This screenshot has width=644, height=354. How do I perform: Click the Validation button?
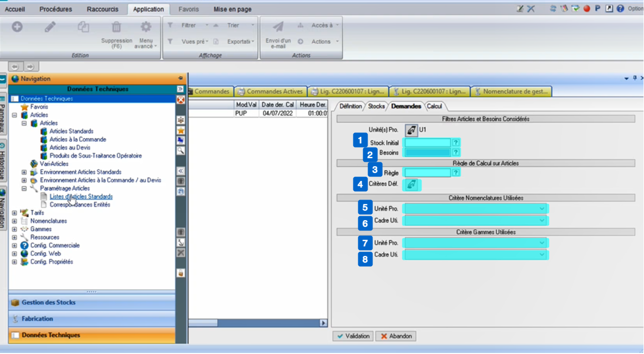pos(353,336)
